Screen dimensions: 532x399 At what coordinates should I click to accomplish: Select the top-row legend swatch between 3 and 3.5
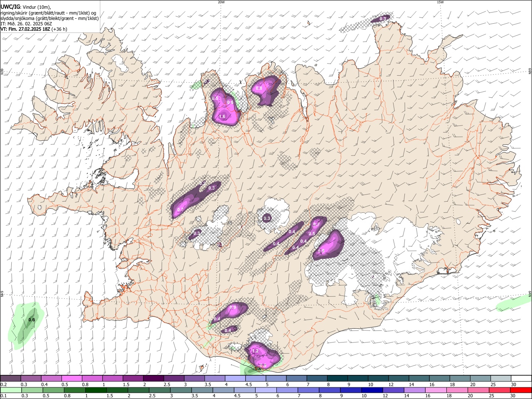point(194,379)
